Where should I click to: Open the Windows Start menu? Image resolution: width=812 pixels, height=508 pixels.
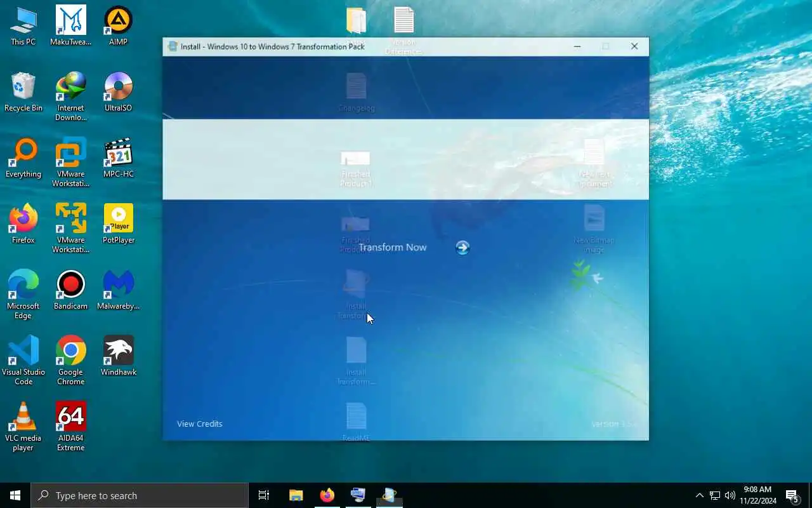pos(15,495)
